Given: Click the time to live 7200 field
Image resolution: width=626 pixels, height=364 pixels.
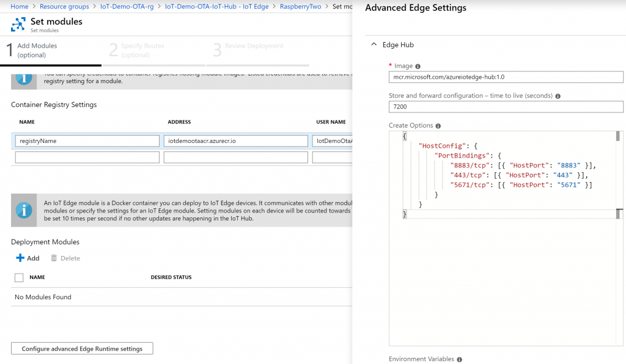Looking at the screenshot, I should [x=506, y=106].
